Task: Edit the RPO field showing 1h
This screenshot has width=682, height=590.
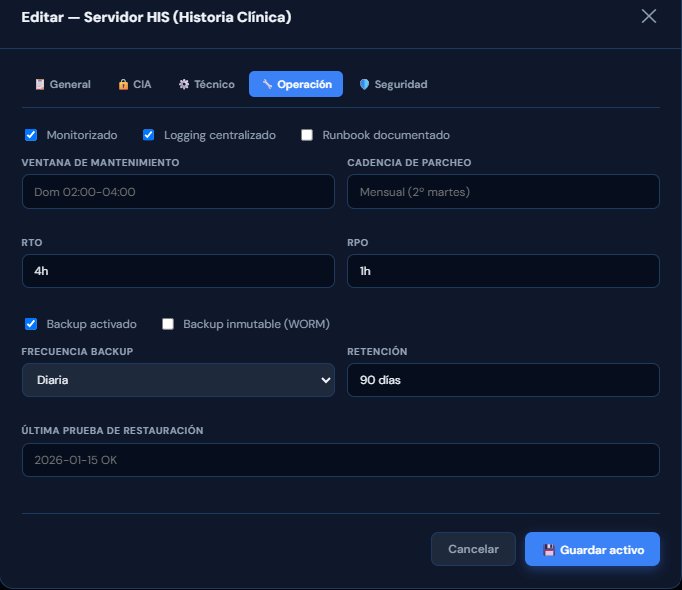Action: 503,271
